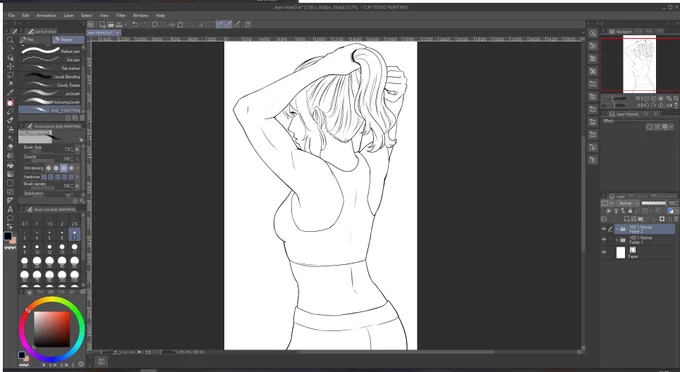
Task: Open the File menu
Action: (x=11, y=15)
